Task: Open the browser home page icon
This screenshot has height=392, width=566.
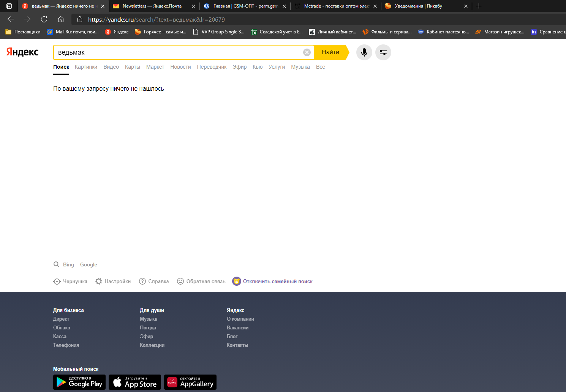Action: (x=61, y=19)
